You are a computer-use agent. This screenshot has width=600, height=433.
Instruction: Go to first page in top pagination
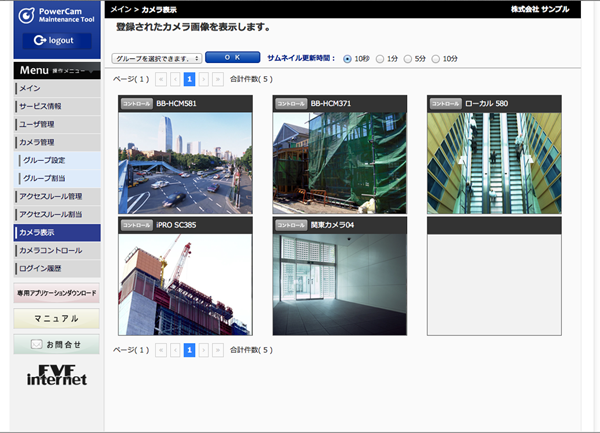[160, 78]
